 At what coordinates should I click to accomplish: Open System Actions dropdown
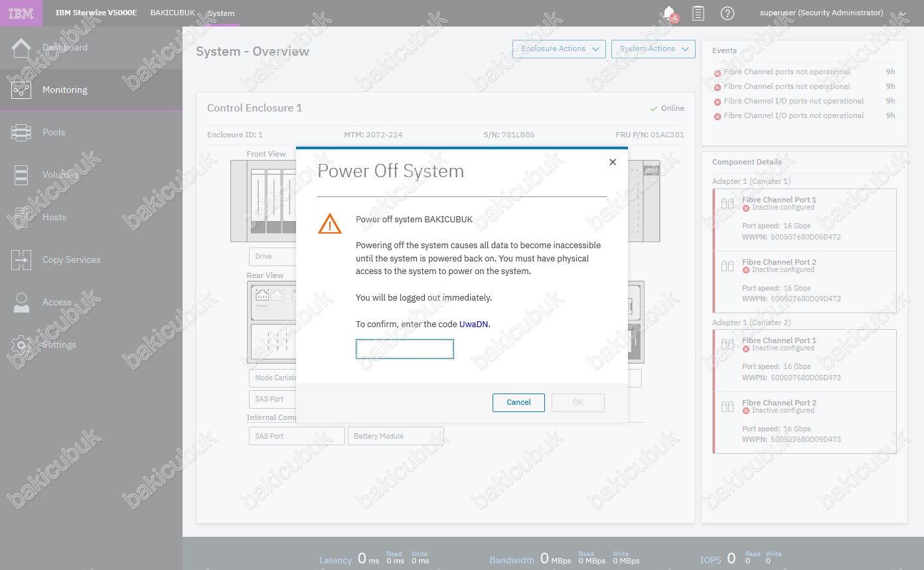(x=653, y=49)
